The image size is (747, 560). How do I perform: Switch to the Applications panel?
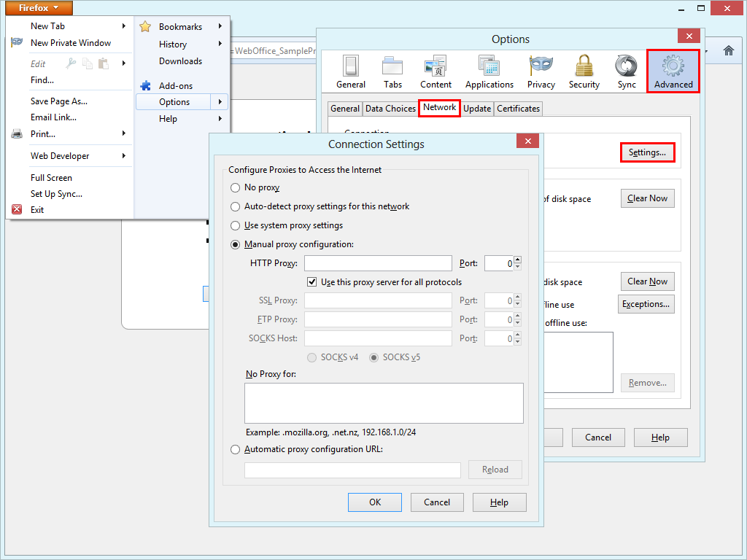pyautogui.click(x=489, y=71)
